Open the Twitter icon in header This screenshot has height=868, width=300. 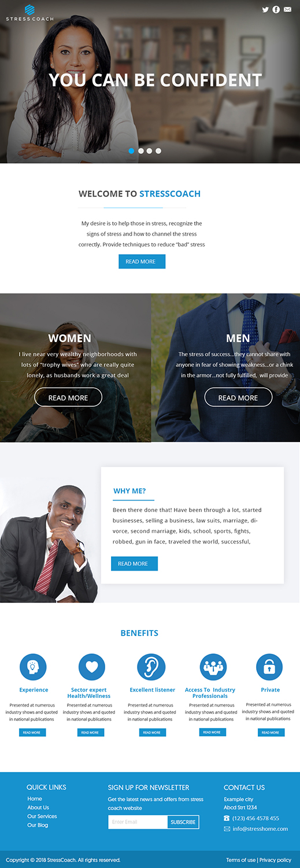click(265, 9)
